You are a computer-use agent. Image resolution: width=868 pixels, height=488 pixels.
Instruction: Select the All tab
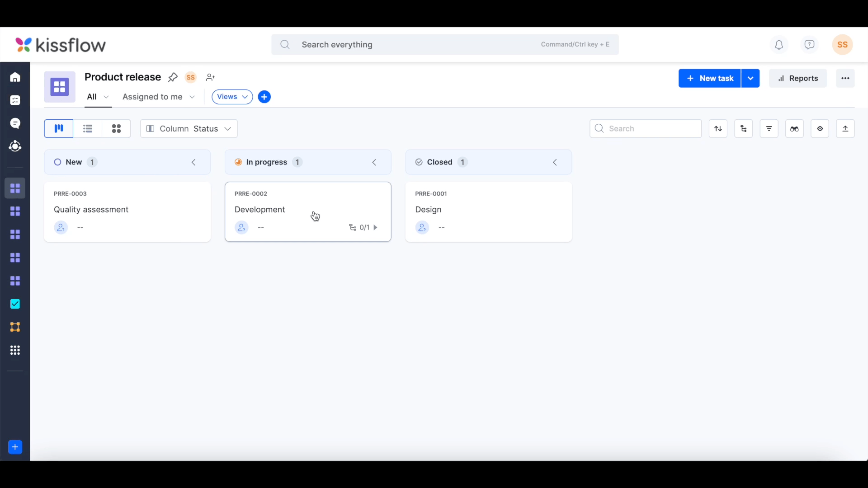[x=92, y=97]
